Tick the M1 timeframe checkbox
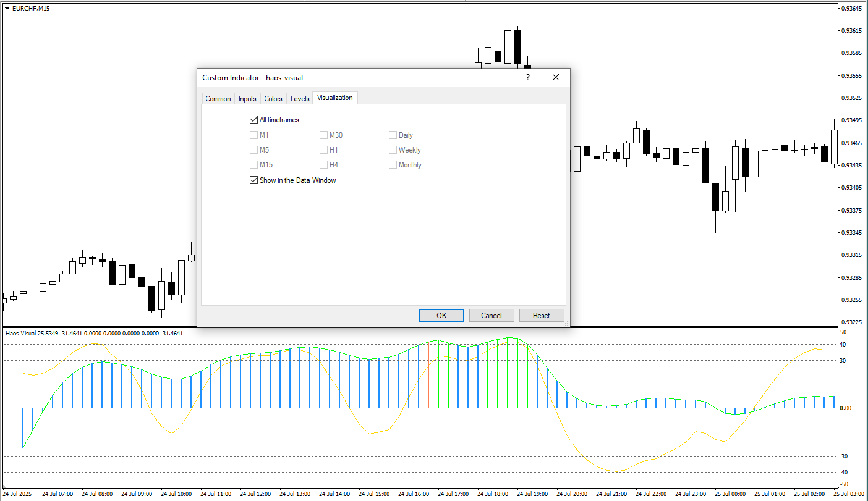The height and width of the screenshot is (501, 868). (253, 135)
